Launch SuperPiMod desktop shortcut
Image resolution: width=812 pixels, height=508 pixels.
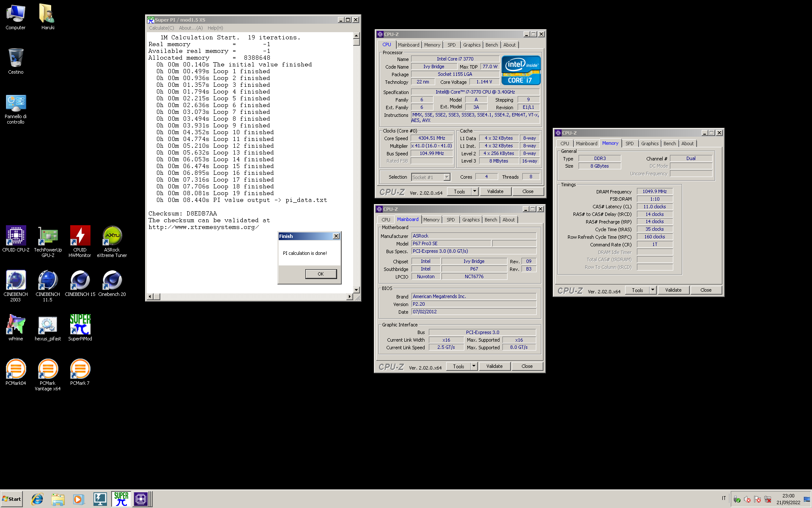tap(80, 328)
